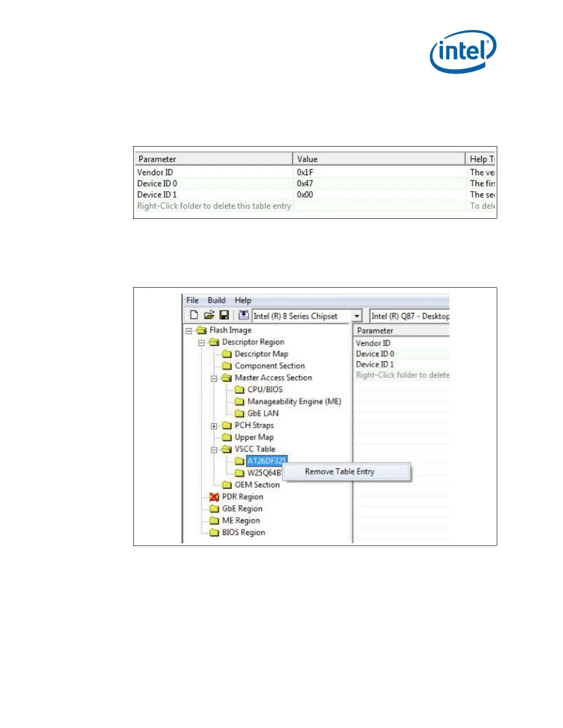Select the OEM Section tree item
This screenshot has width=563, height=728.
pyautogui.click(x=257, y=485)
